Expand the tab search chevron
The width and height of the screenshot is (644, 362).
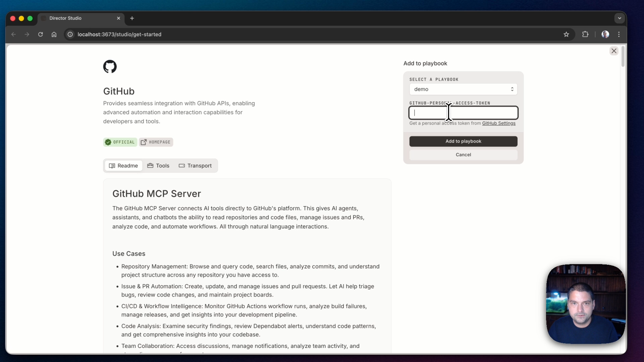620,18
